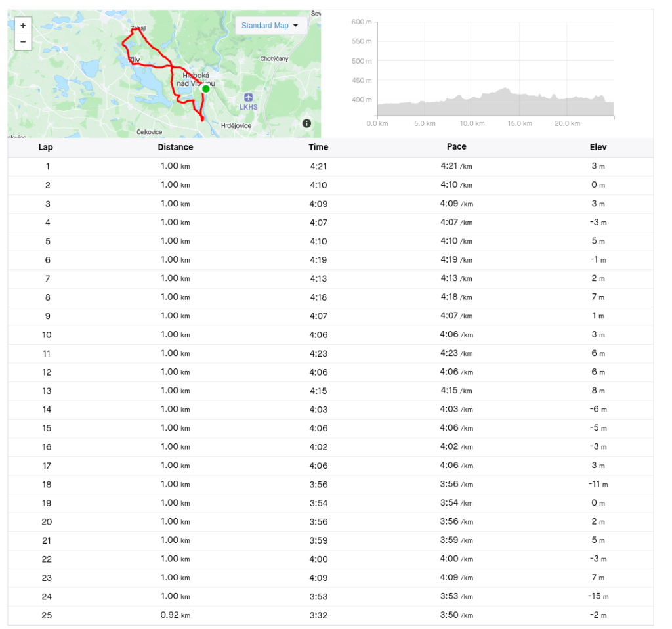Click the elevation peak near 13 km
The image size is (672, 629).
coord(505,89)
